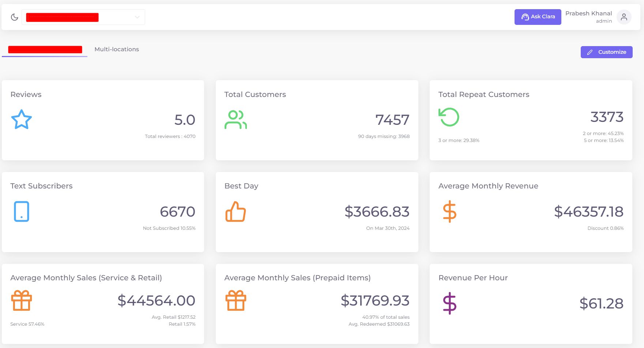Switch to the Multi-locations tab

[x=116, y=49]
